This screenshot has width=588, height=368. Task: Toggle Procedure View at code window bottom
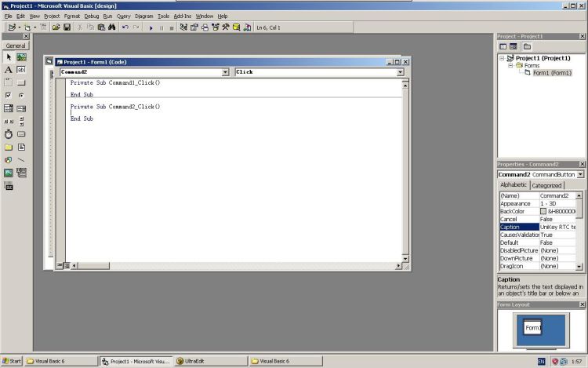click(60, 265)
